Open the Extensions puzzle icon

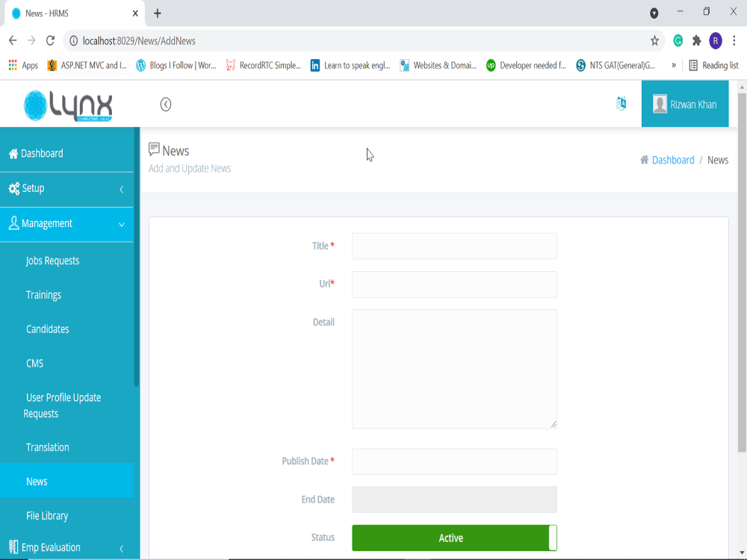[x=696, y=41]
